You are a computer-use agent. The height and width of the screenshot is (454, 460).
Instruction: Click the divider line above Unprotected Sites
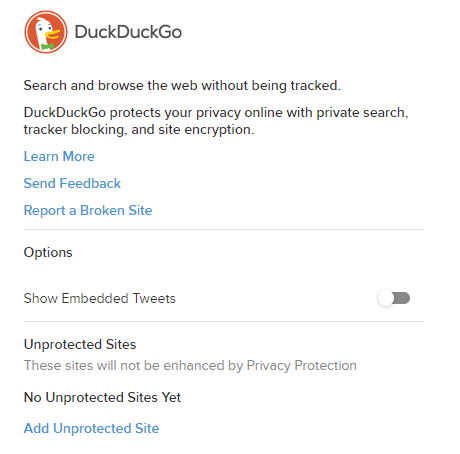tap(224, 322)
